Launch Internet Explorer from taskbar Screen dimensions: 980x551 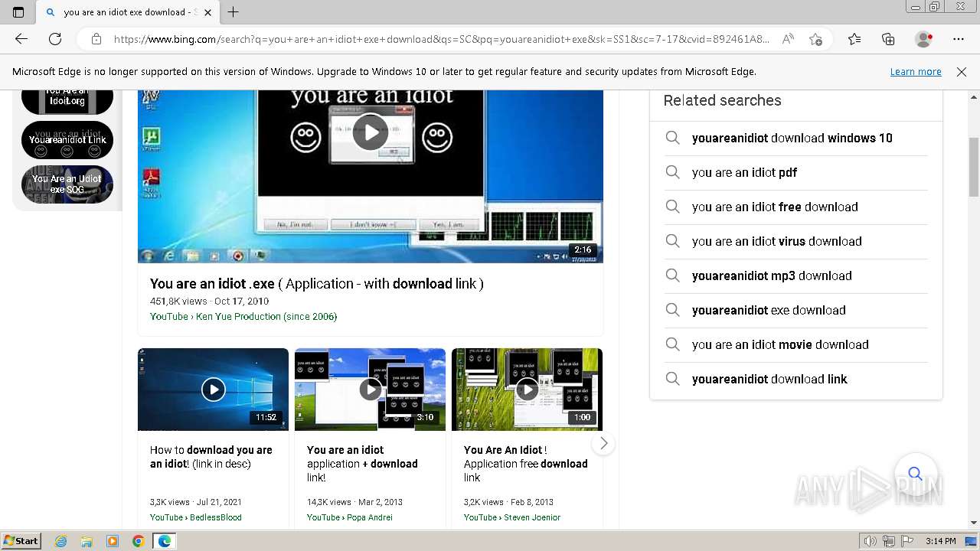point(61,541)
